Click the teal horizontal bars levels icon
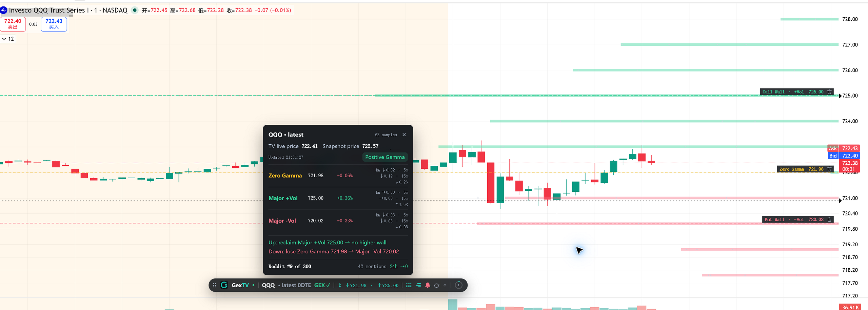868x310 pixels. point(418,285)
